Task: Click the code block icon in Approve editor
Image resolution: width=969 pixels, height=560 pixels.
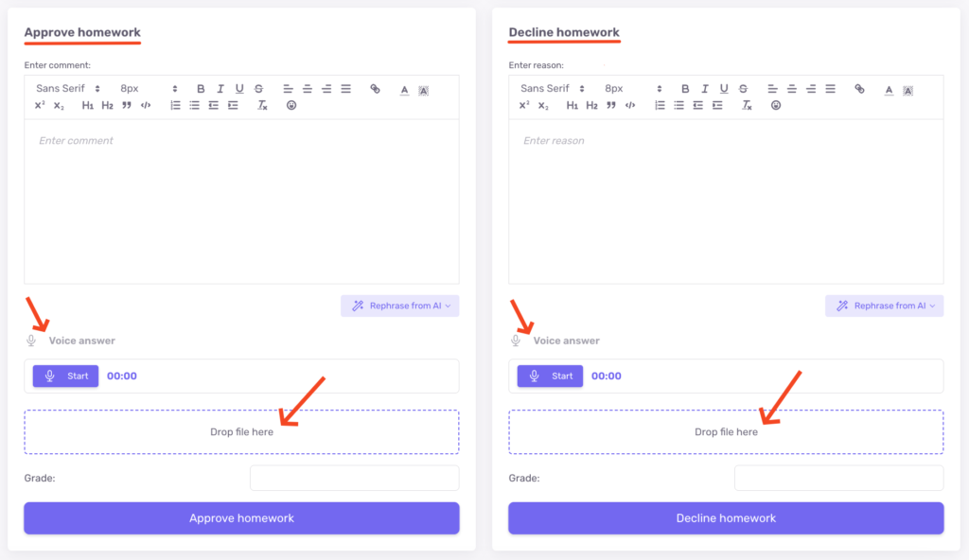Action: click(145, 105)
